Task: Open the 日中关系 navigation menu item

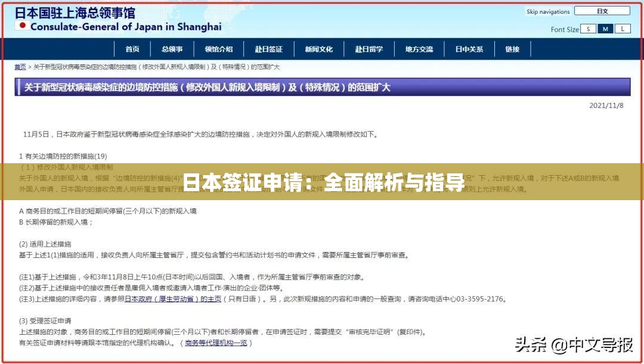Action: (x=470, y=49)
